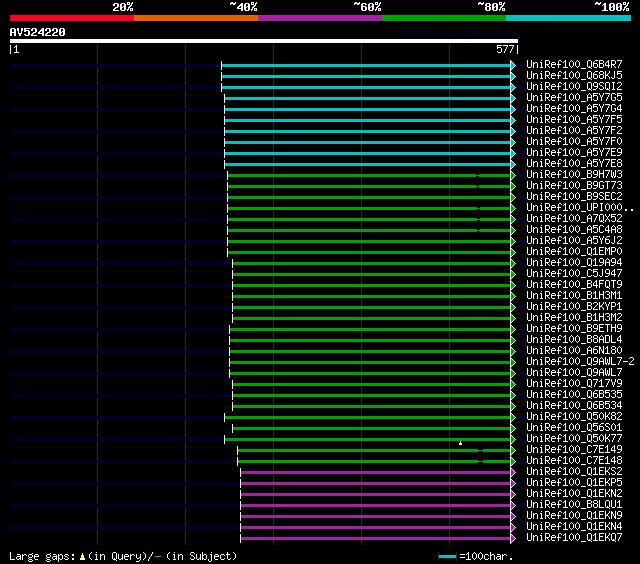640x564 pixels.
Task: Click the purple alignment bar for Q1EKQ7
Action: point(376,539)
